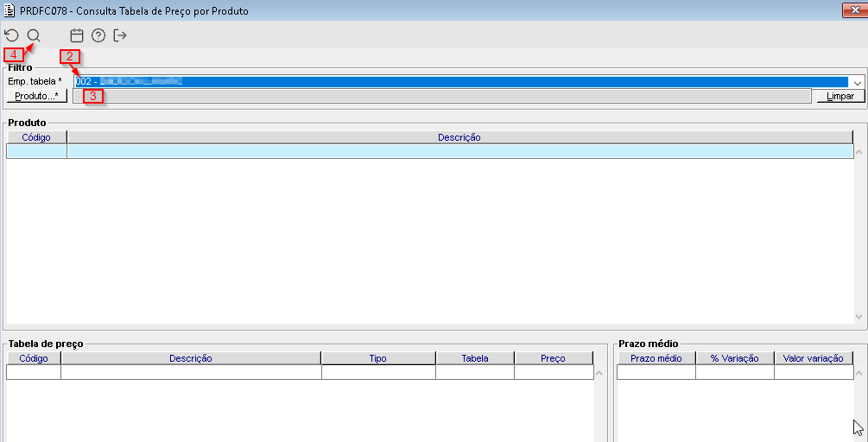Select the highlighted empty row in Produto grid
The width and height of the screenshot is (868, 442).
[x=429, y=152]
